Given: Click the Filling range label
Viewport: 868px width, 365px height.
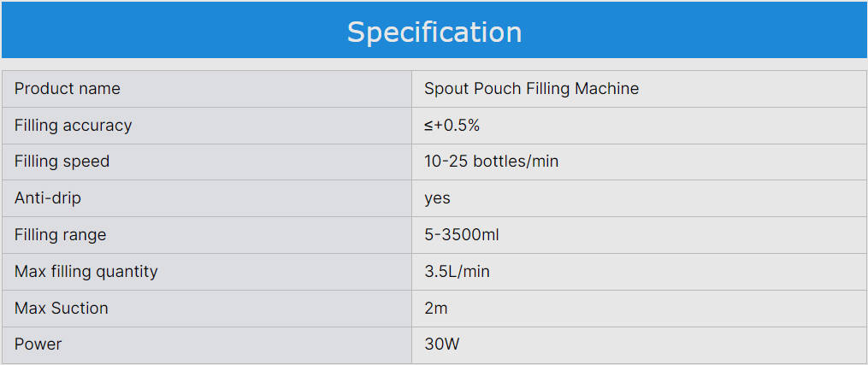Looking at the screenshot, I should coord(60,235).
